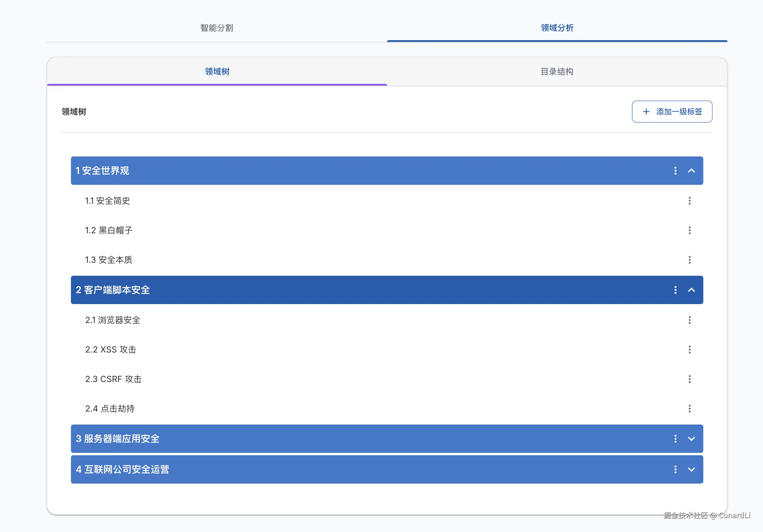Open options menu for 4 互联网公司安全运营
Image resolution: width=763 pixels, height=532 pixels.
click(x=675, y=469)
